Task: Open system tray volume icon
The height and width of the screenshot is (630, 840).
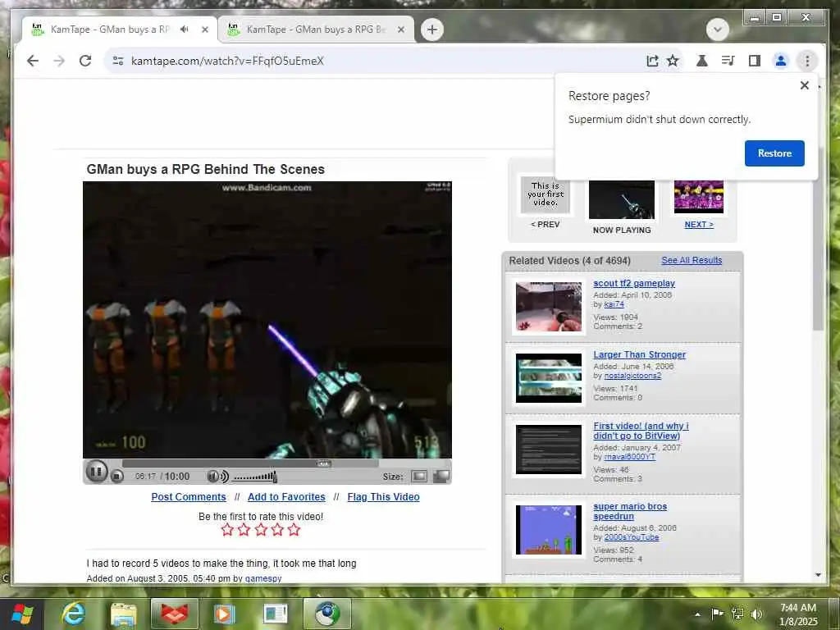Action: [x=756, y=614]
